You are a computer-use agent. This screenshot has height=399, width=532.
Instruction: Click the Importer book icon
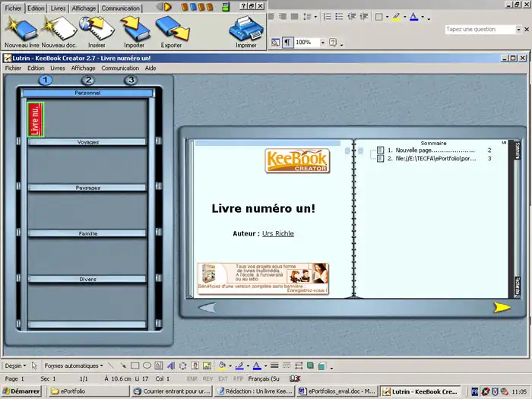pos(134,28)
